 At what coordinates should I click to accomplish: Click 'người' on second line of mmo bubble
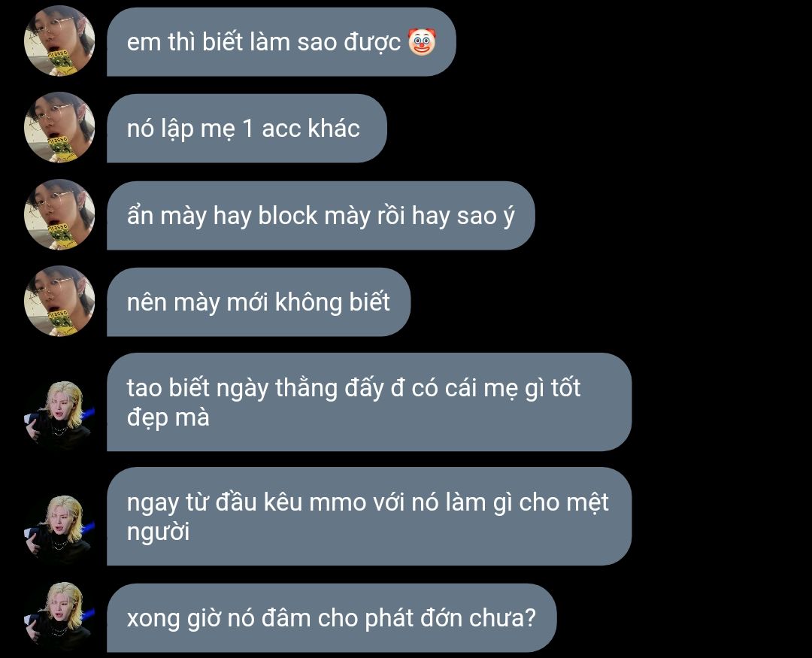pyautogui.click(x=158, y=532)
